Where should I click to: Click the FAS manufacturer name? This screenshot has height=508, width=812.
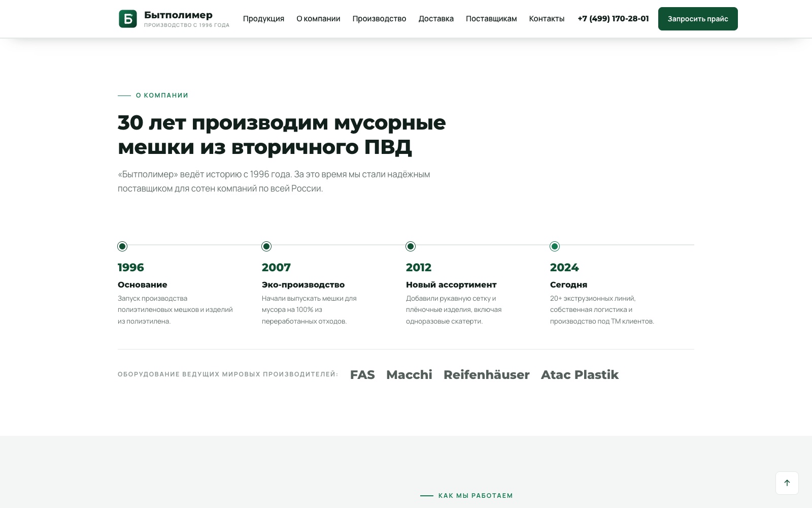(x=362, y=375)
